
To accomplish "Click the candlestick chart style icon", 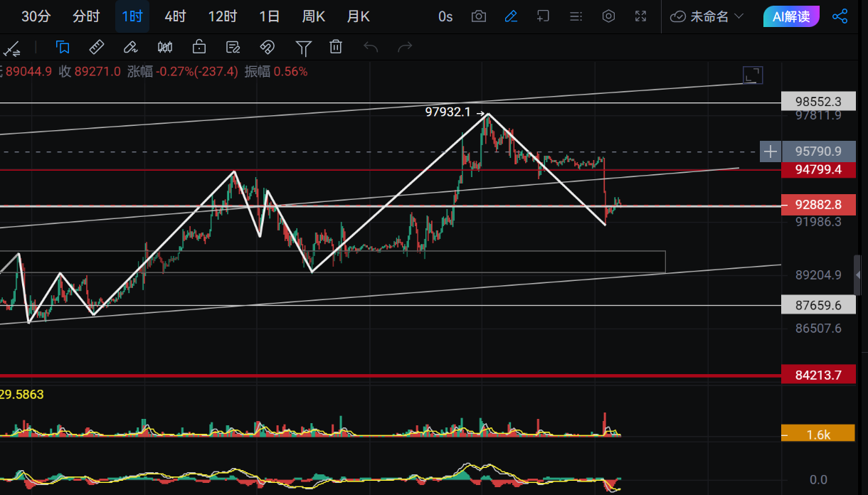I will tap(165, 48).
